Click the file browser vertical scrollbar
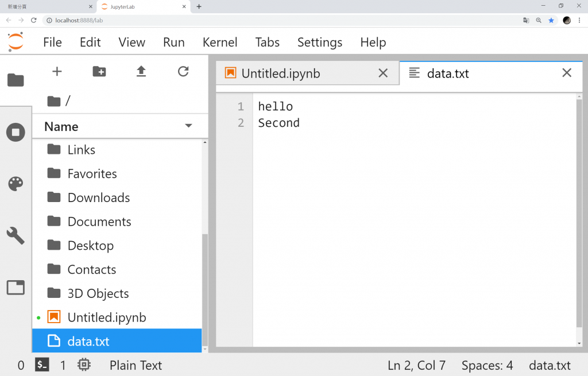Image resolution: width=588 pixels, height=376 pixels. (x=205, y=287)
